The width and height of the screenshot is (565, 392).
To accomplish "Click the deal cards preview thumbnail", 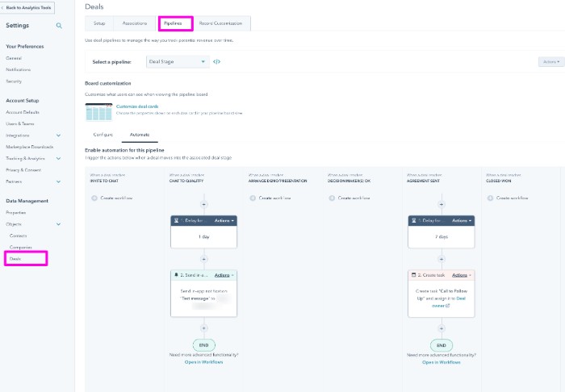I will pos(98,112).
